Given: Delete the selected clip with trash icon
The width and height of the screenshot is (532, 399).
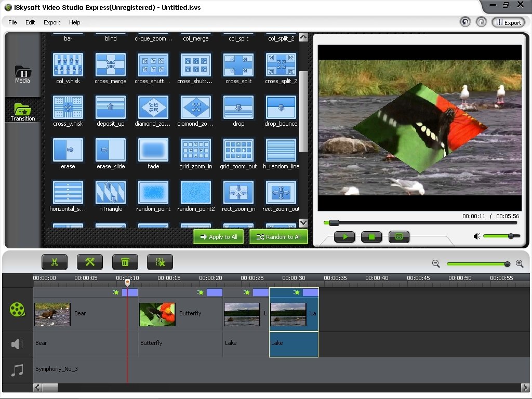Looking at the screenshot, I should pyautogui.click(x=125, y=262).
